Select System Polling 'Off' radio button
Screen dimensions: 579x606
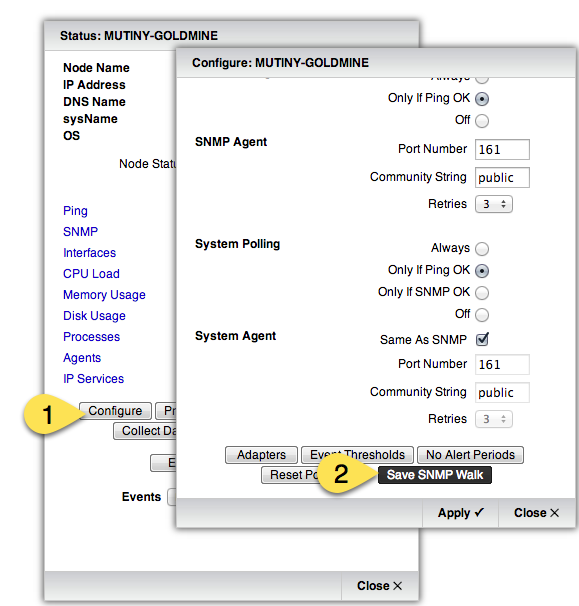tap(482, 315)
